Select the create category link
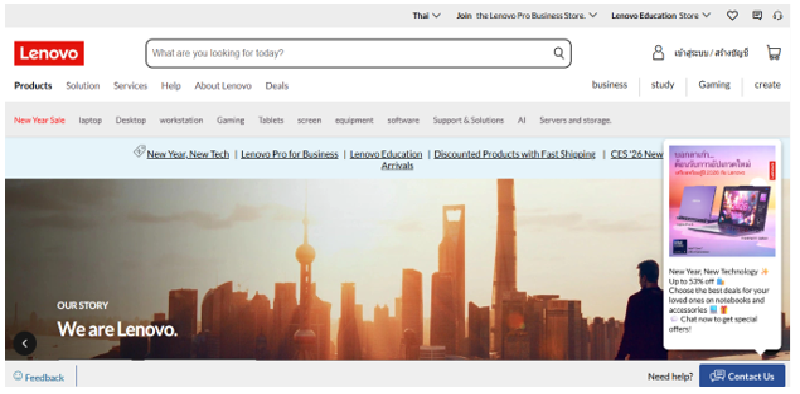The image size is (800, 394). pos(767,85)
